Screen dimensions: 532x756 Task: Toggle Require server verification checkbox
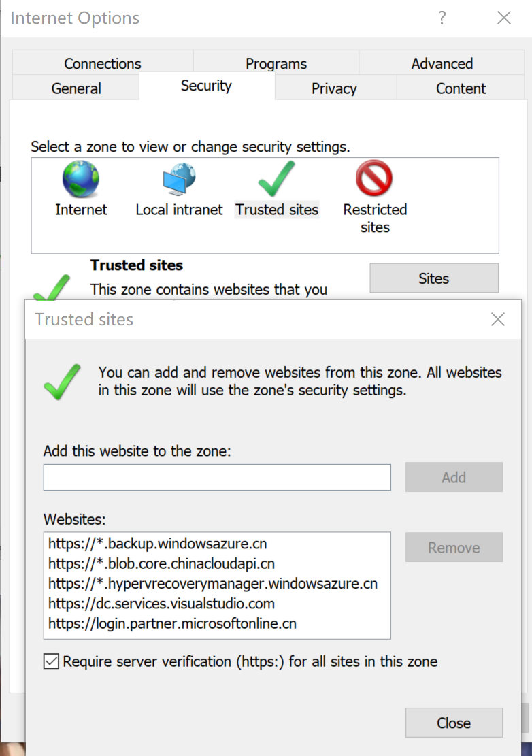coord(51,661)
